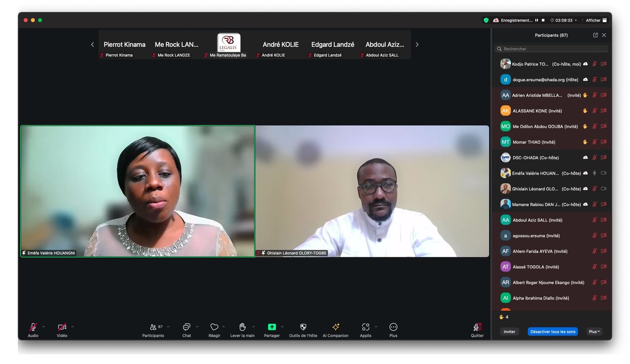Screen dimensions: 630x364
Task: Expand the Partager options chevron
Action: click(283, 327)
